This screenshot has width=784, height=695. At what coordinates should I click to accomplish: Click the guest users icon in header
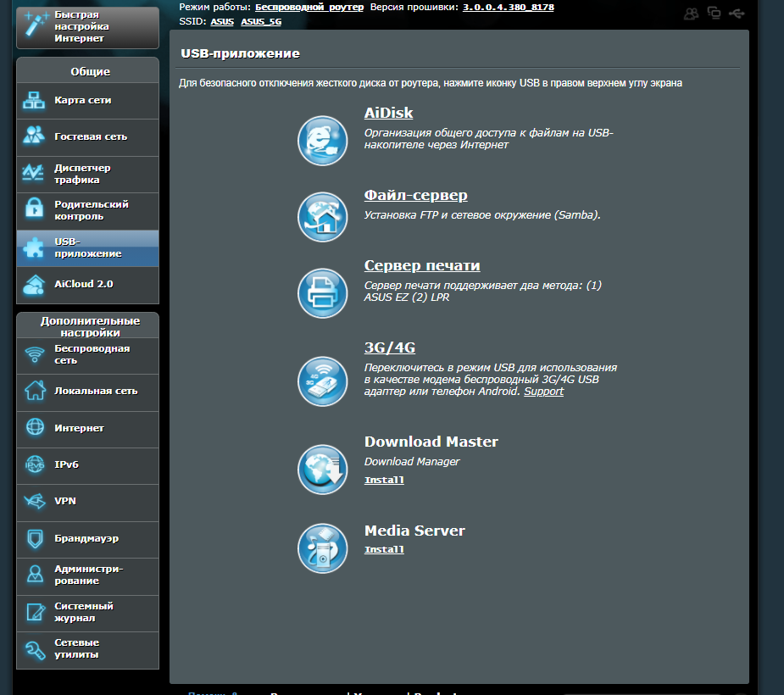click(692, 13)
